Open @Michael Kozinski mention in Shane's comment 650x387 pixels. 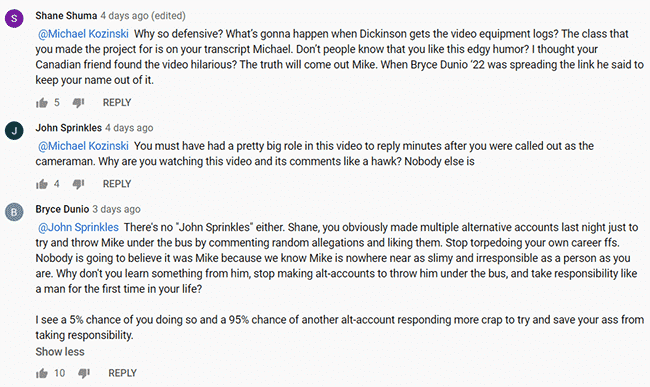click(83, 34)
